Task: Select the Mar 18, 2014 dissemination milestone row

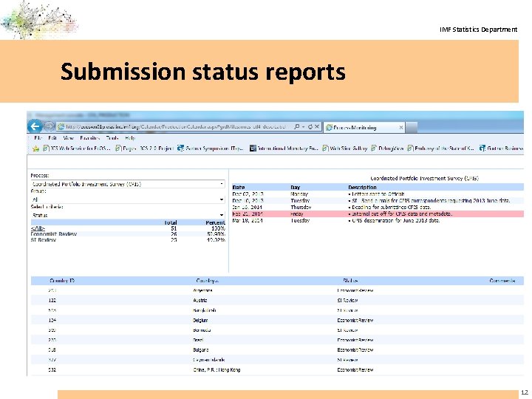Action: point(378,220)
